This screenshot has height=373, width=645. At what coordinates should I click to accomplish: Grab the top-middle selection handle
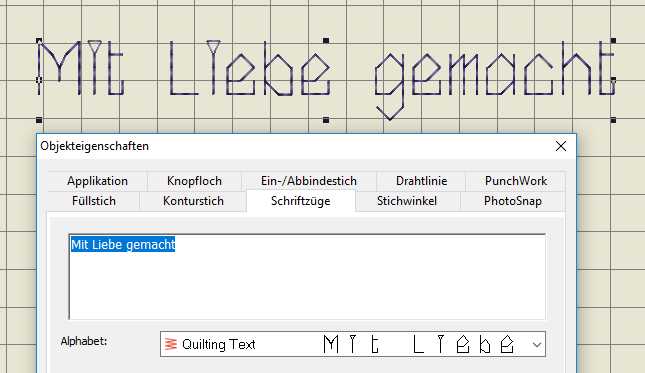pyautogui.click(x=326, y=40)
